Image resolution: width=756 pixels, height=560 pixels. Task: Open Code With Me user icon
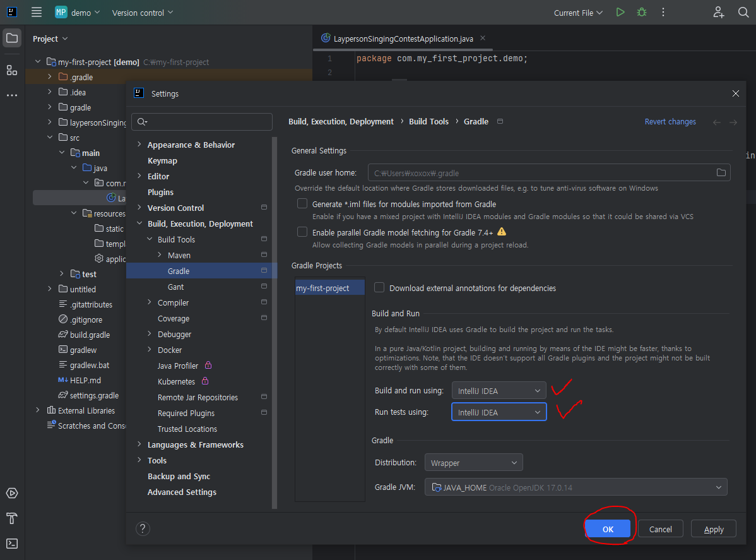point(719,12)
